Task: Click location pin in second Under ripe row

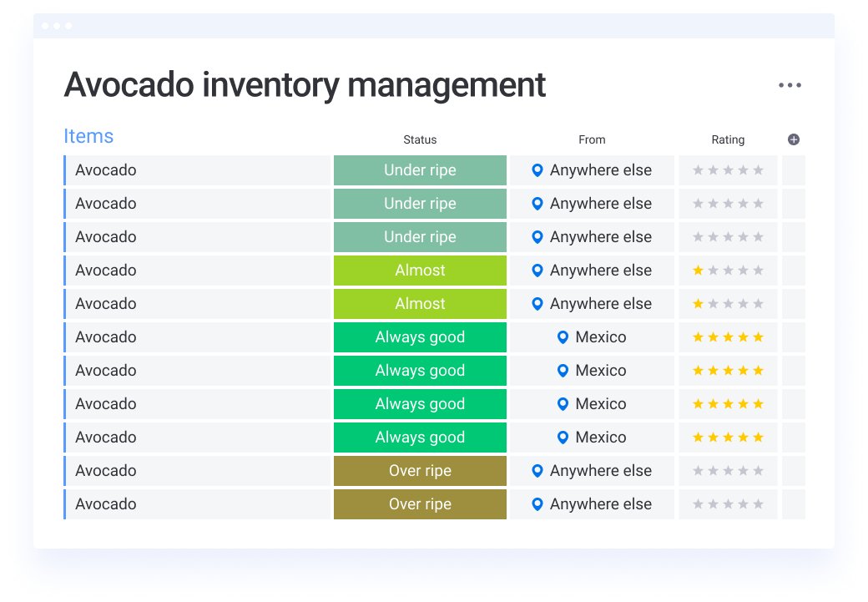Action: coord(537,204)
